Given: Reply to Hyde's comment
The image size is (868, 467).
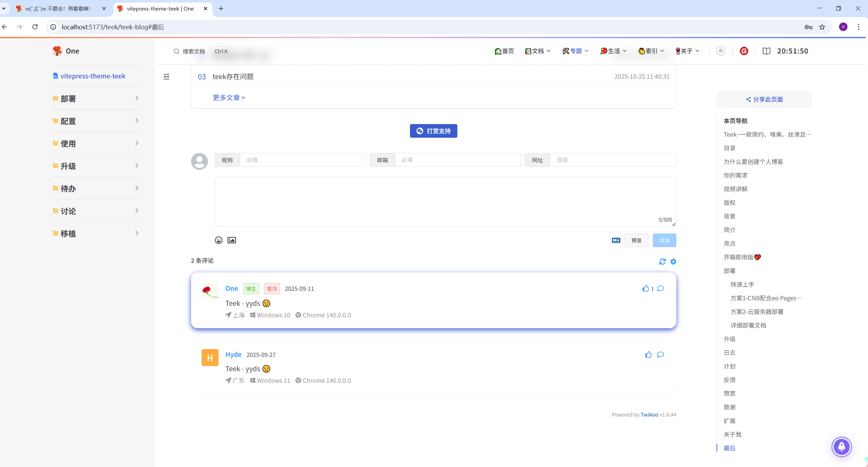Looking at the screenshot, I should click(661, 355).
